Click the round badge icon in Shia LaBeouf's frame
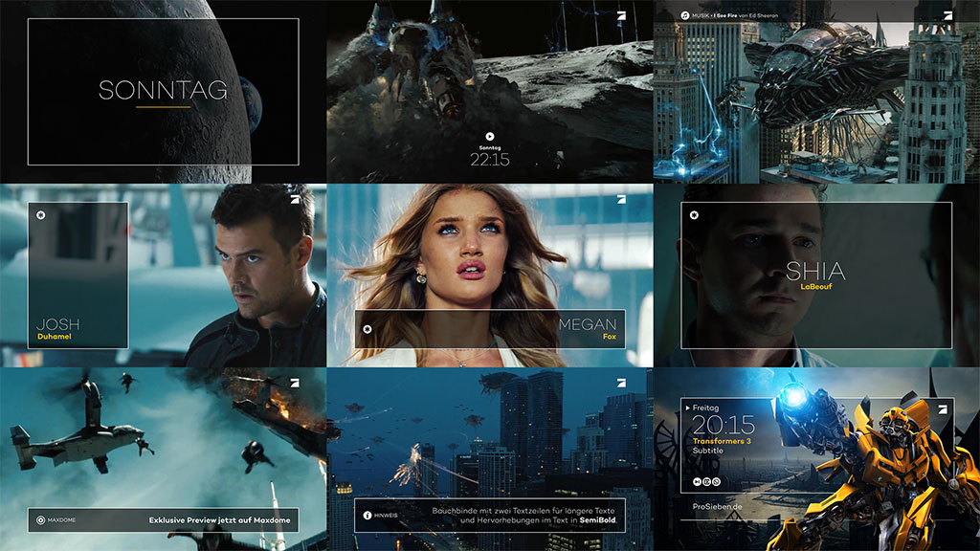Viewport: 980px width, 551px height. pyautogui.click(x=694, y=215)
